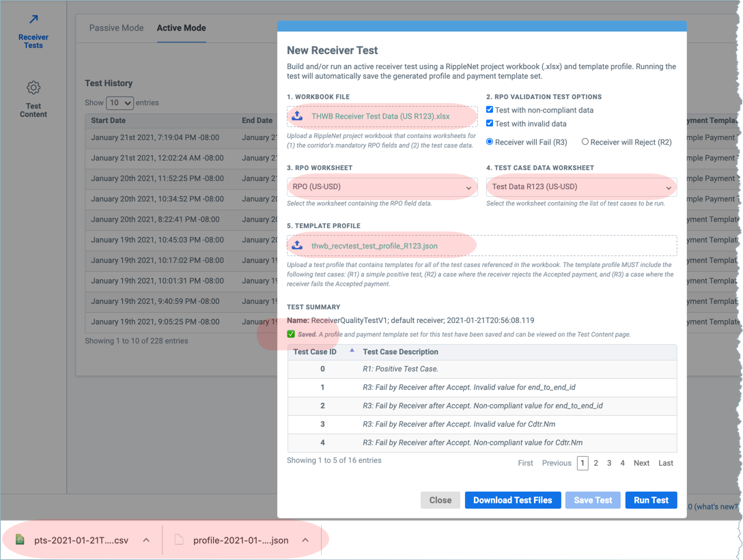Click the upload icon for the workbook file
Image resolution: width=743 pixels, height=560 pixels.
pyautogui.click(x=296, y=116)
